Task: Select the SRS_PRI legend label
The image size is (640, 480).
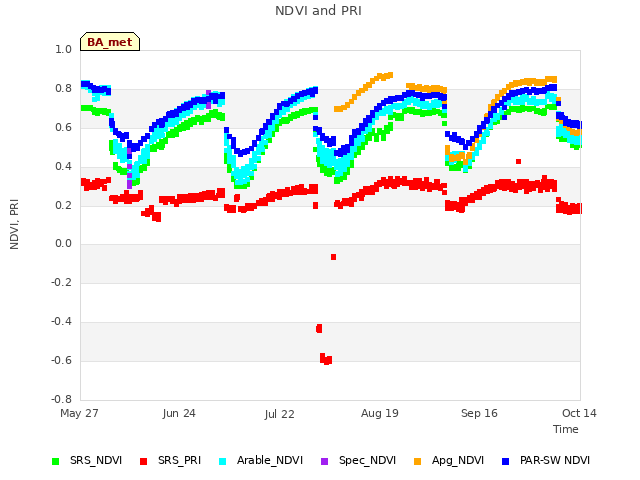Action: point(179,460)
